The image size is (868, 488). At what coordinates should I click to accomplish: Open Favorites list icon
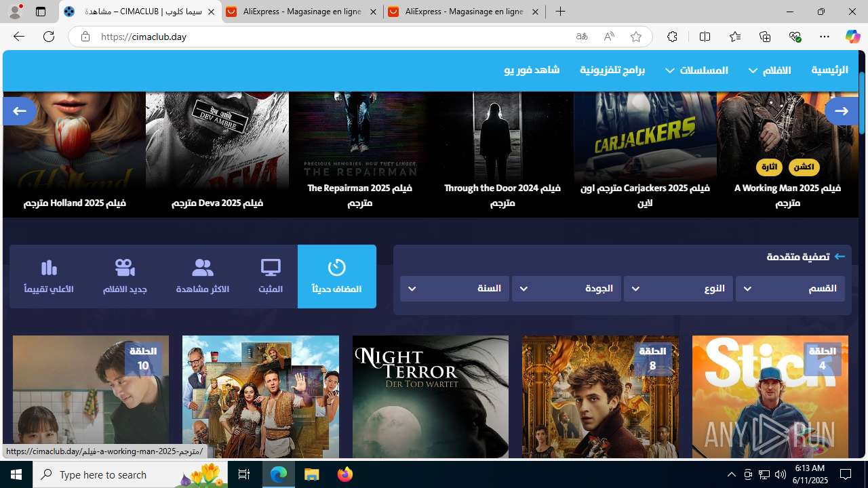735,37
